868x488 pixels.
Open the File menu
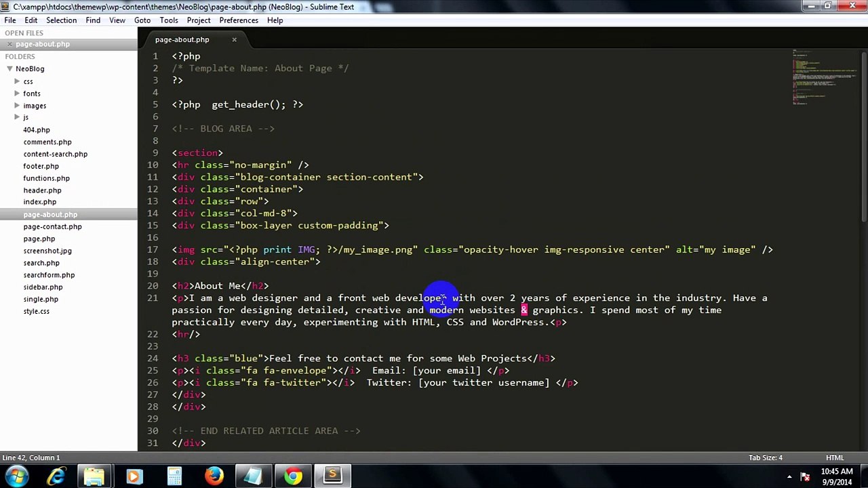(10, 20)
